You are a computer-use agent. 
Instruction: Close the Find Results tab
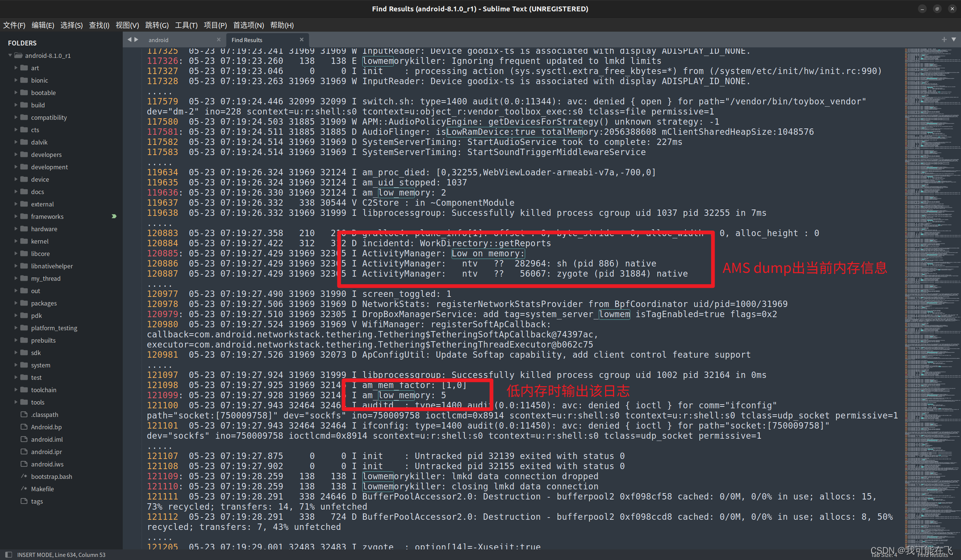[x=302, y=40]
